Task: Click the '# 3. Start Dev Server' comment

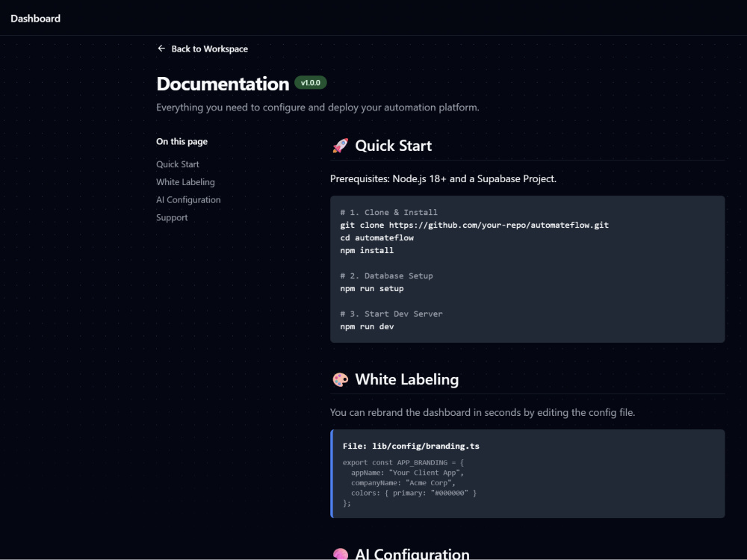Action: point(391,314)
